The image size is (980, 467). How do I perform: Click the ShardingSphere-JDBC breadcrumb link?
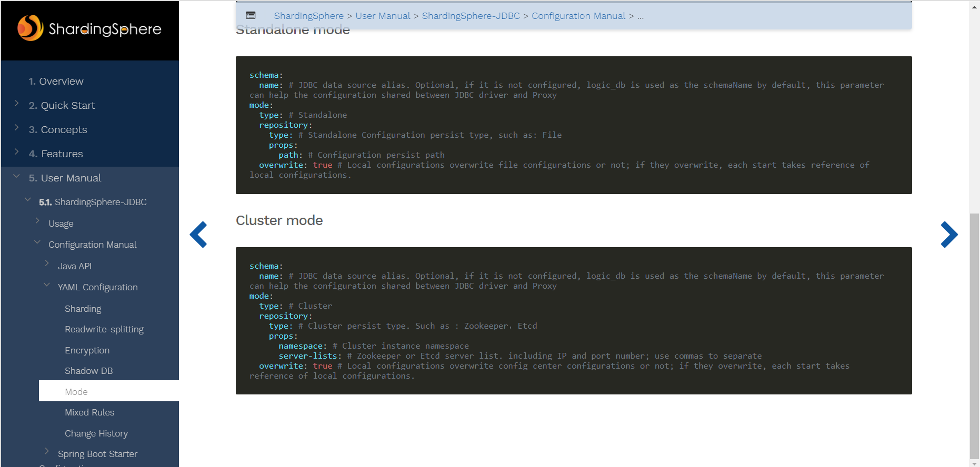pyautogui.click(x=471, y=16)
